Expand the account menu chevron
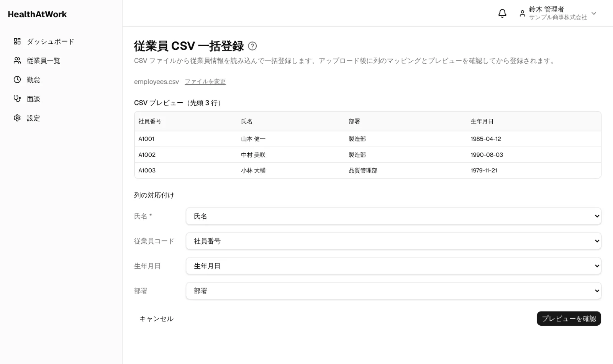This screenshot has width=613, height=364. 594,13
